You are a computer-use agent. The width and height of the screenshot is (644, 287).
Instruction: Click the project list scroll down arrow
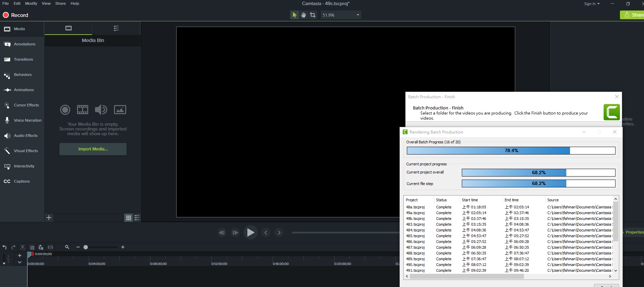click(x=616, y=271)
